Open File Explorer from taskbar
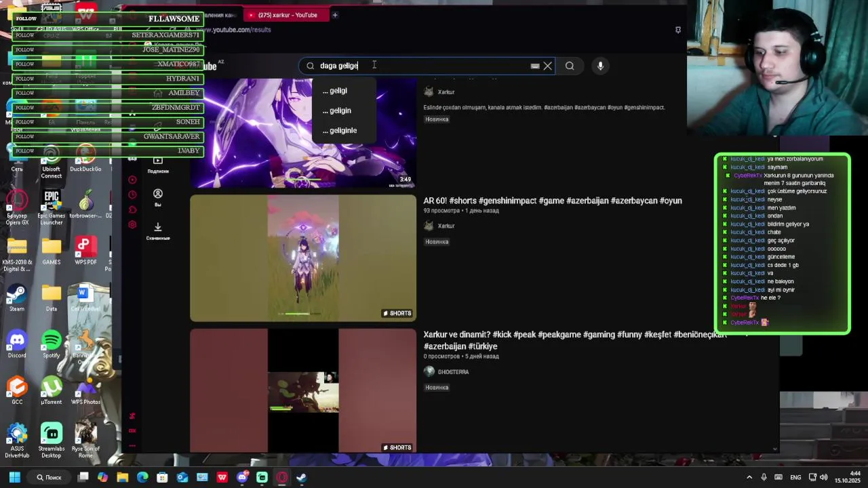 pyautogui.click(x=122, y=477)
